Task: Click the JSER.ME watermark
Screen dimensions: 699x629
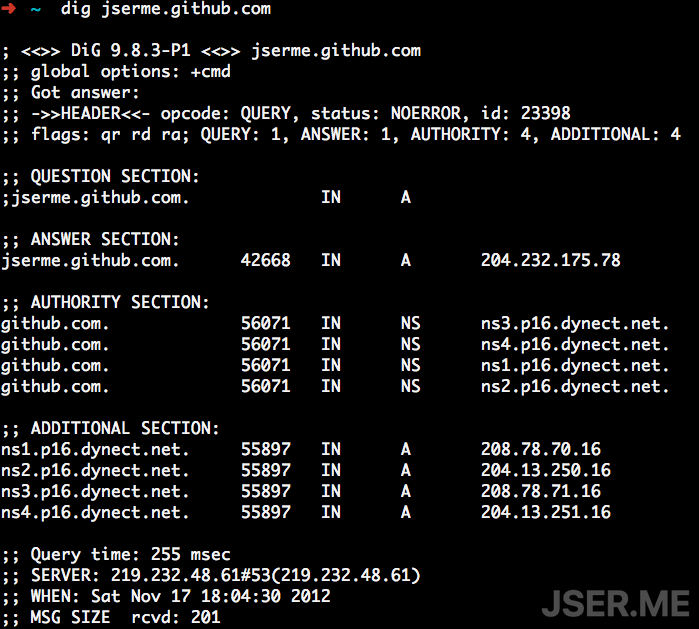Action: (615, 603)
